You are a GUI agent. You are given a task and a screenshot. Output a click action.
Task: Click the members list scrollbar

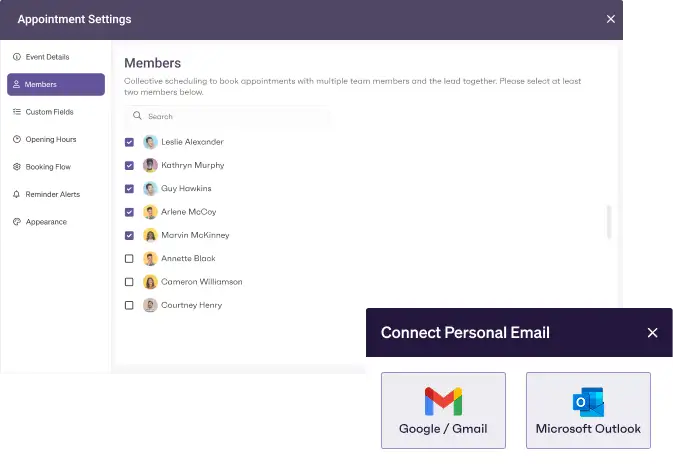[x=609, y=222]
